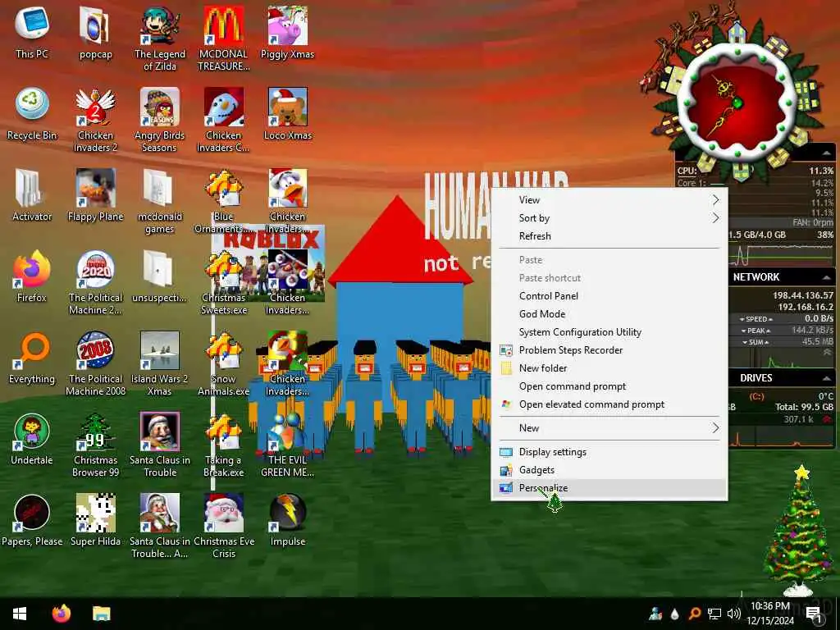Viewport: 840px width, 630px height.
Task: Launch the Papers, Please shortcut
Action: click(32, 520)
